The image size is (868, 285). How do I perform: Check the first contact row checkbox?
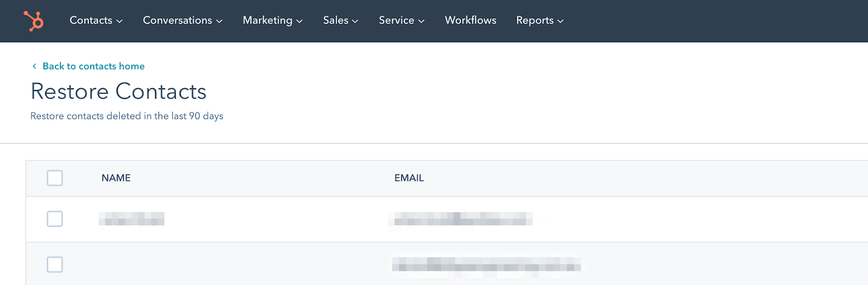click(x=55, y=219)
